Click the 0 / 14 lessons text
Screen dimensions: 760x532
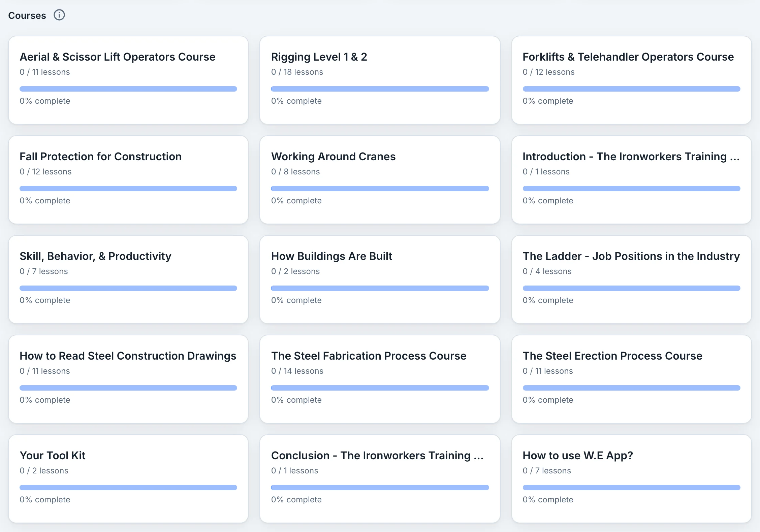click(x=297, y=371)
